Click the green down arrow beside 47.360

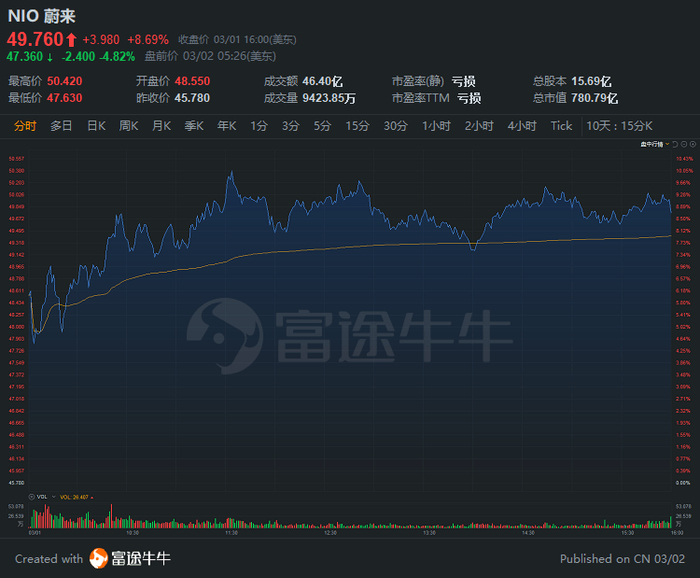50,57
